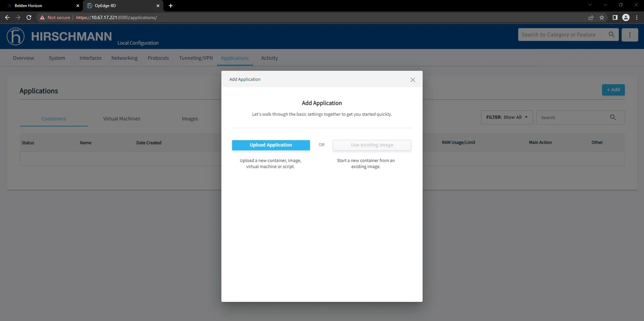
Task: Click the browser share page icon
Action: click(x=591, y=17)
